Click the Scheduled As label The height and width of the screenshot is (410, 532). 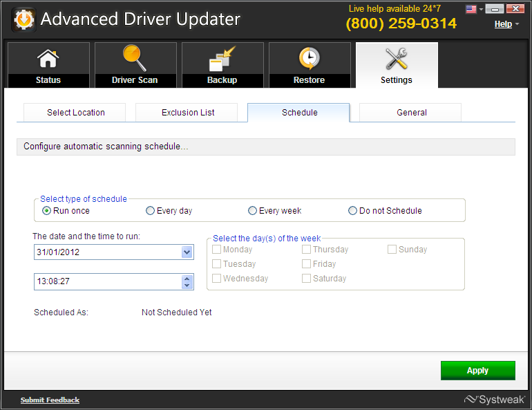(61, 313)
